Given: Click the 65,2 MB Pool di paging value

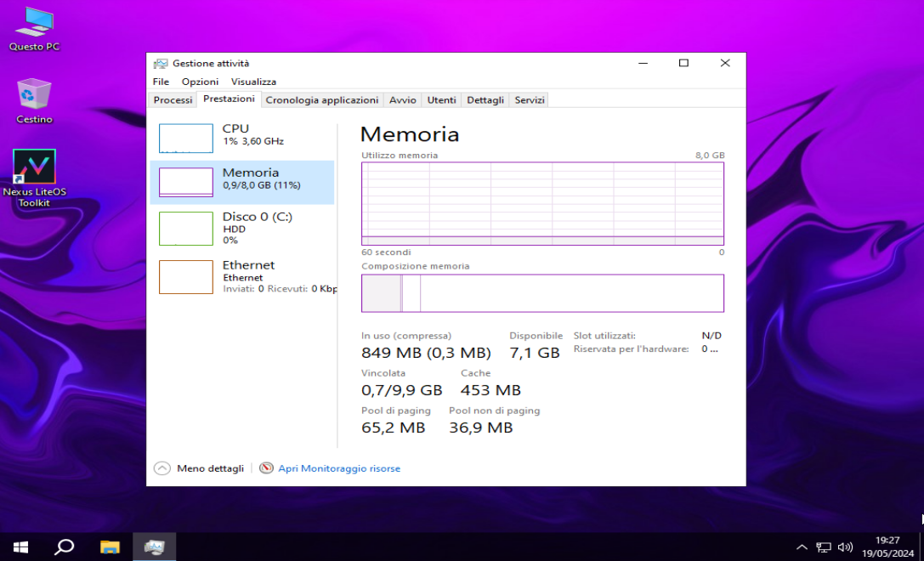Looking at the screenshot, I should click(x=393, y=428).
